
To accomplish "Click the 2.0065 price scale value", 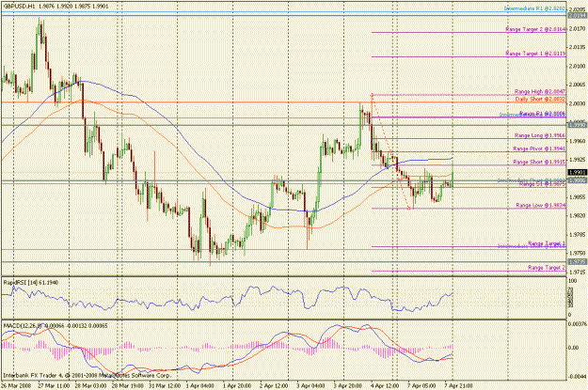I will pos(577,85).
